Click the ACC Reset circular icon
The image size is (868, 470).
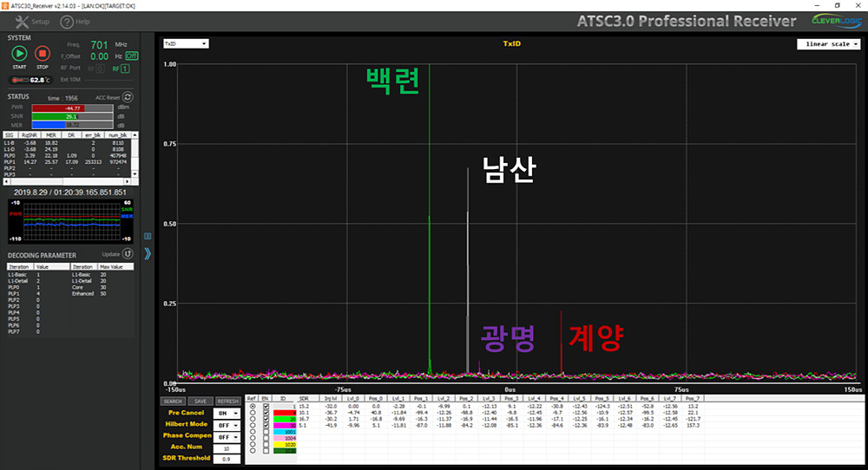pyautogui.click(x=128, y=97)
